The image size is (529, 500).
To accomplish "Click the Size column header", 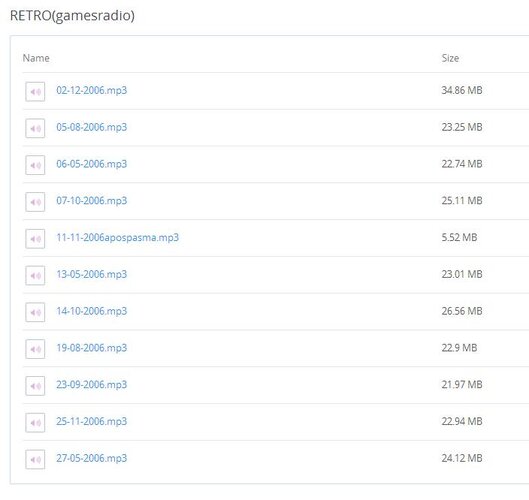I will (450, 58).
